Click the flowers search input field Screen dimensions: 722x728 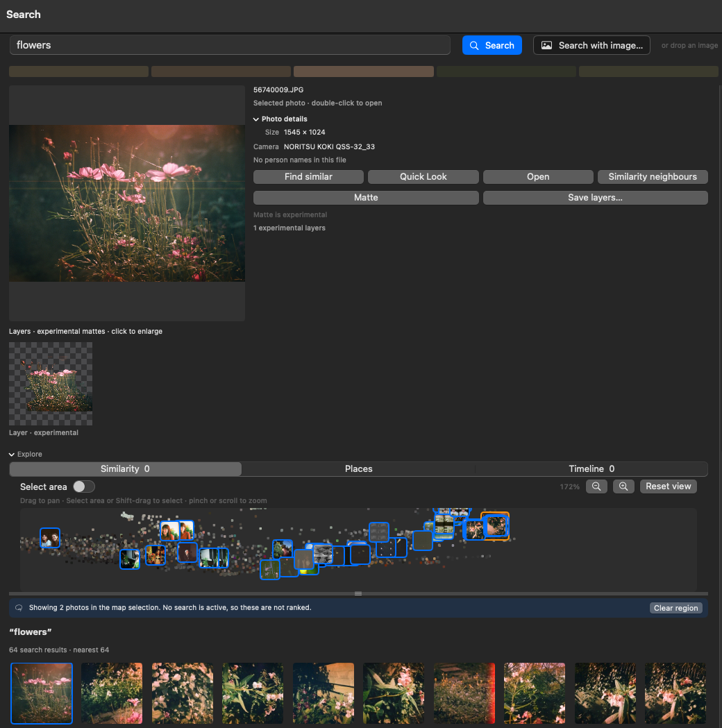click(230, 46)
